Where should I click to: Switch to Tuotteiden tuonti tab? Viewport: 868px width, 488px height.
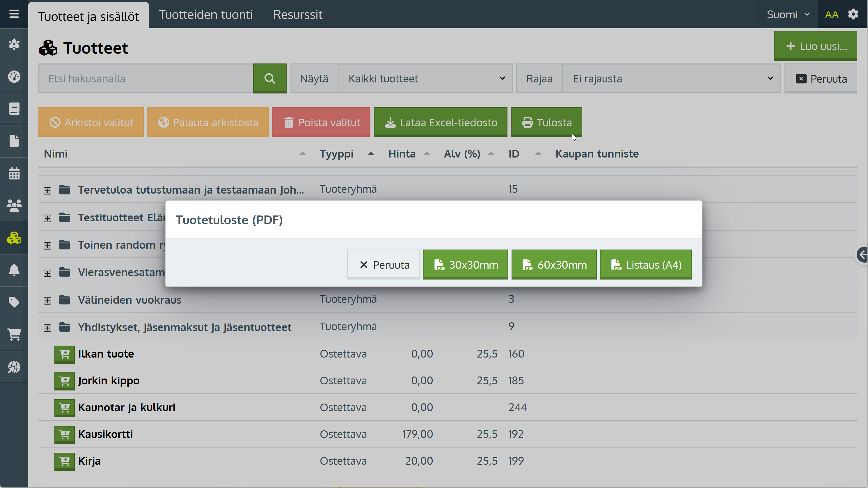click(x=205, y=15)
